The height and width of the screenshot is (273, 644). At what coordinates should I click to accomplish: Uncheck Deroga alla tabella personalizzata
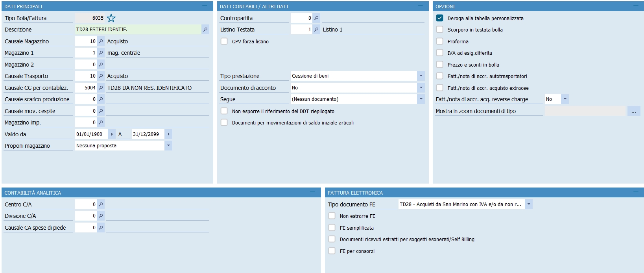click(440, 18)
